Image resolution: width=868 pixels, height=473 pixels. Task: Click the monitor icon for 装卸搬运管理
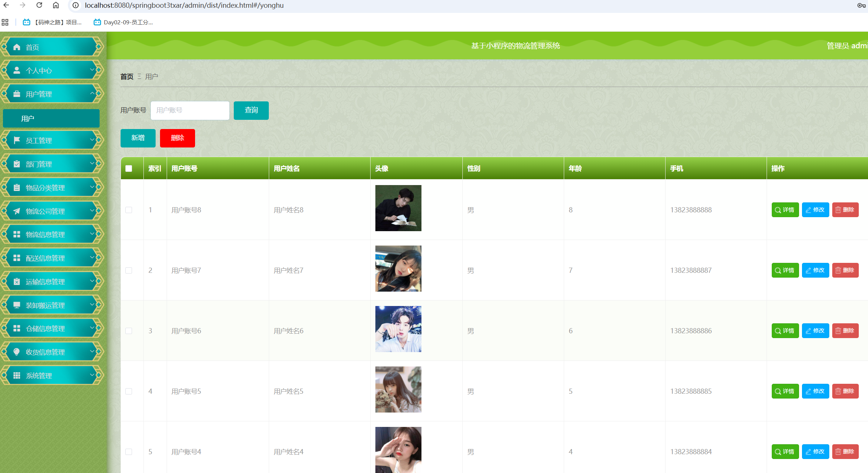[17, 305]
